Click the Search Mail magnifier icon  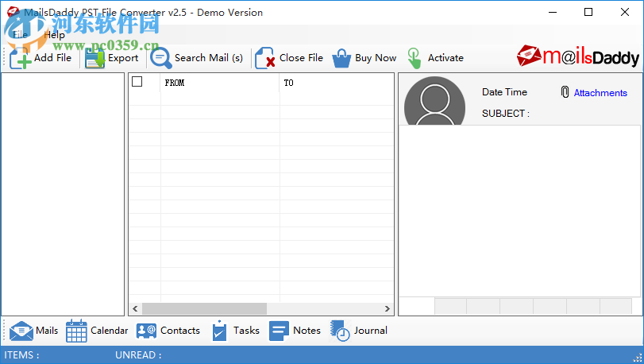click(x=160, y=58)
